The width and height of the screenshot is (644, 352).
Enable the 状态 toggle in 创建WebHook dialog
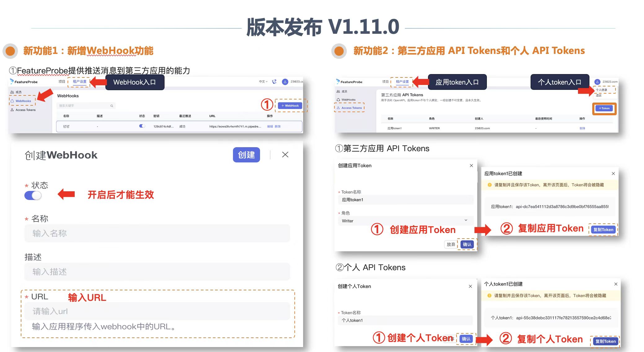[x=33, y=196]
